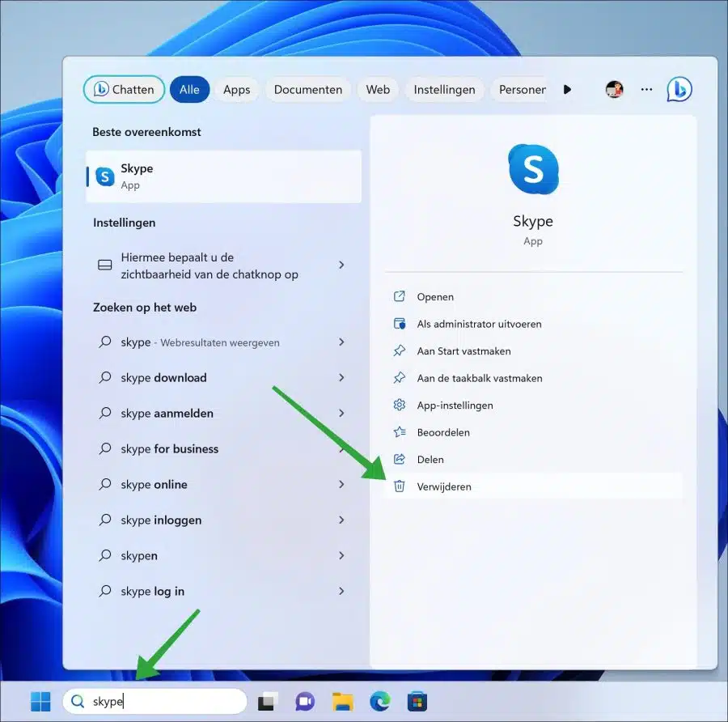Expand the 'skype log in' chevron
The height and width of the screenshot is (722, 728).
pos(341,591)
